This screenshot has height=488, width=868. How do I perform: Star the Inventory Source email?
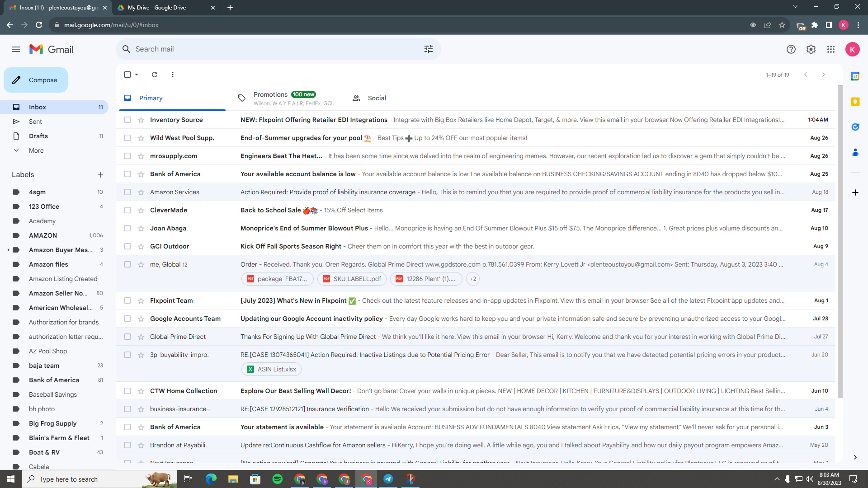click(x=141, y=120)
